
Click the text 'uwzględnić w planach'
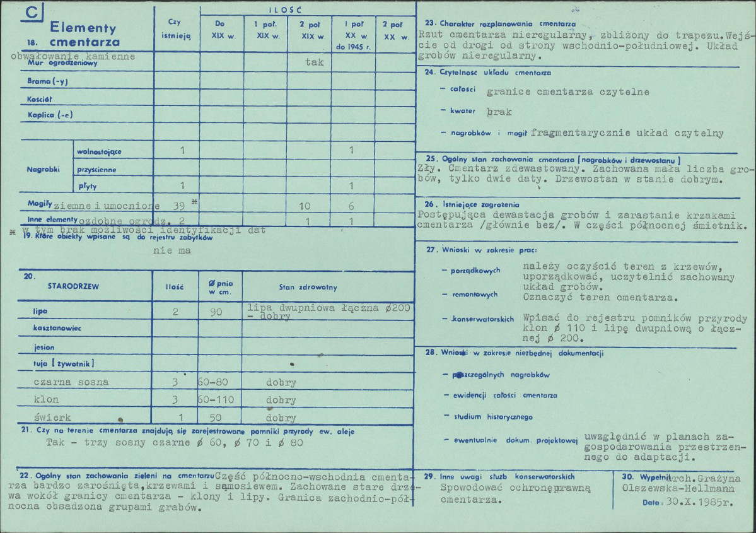coord(647,437)
